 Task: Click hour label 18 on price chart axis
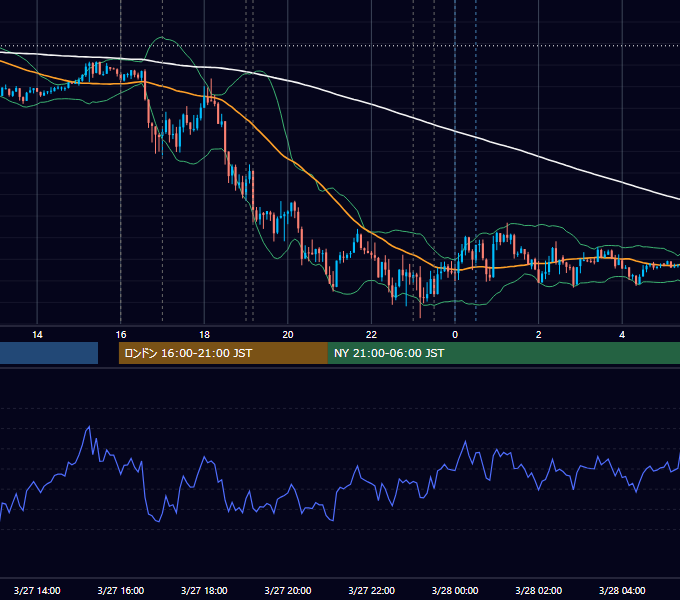click(x=204, y=335)
